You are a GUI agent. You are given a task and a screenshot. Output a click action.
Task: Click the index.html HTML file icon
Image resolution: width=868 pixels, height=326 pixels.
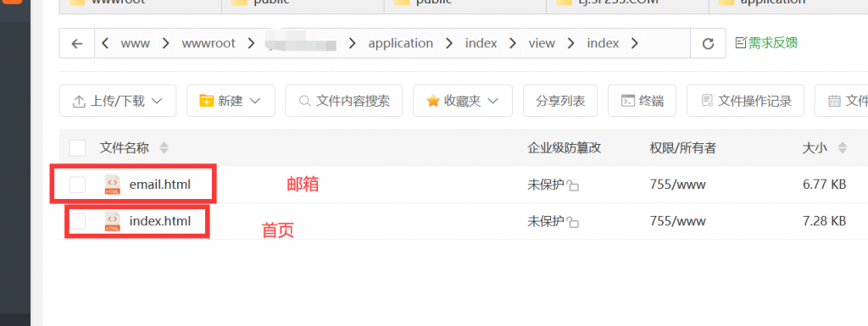click(113, 221)
